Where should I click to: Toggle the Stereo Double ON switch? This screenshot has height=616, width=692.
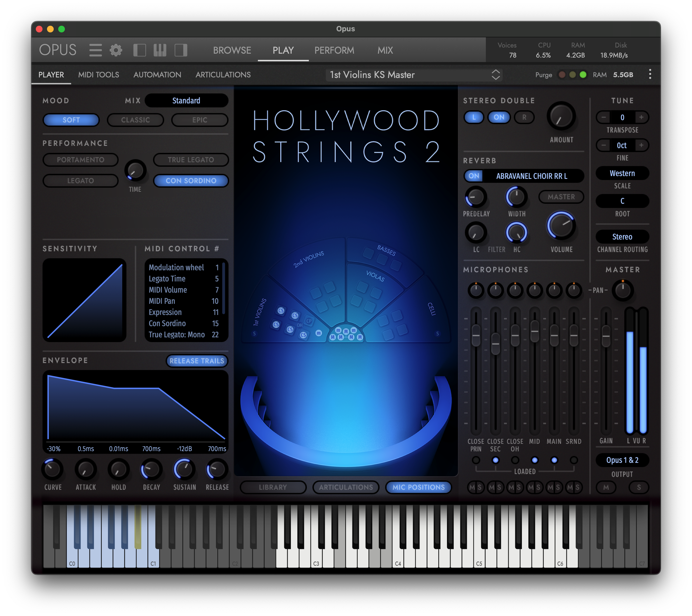coord(499,117)
